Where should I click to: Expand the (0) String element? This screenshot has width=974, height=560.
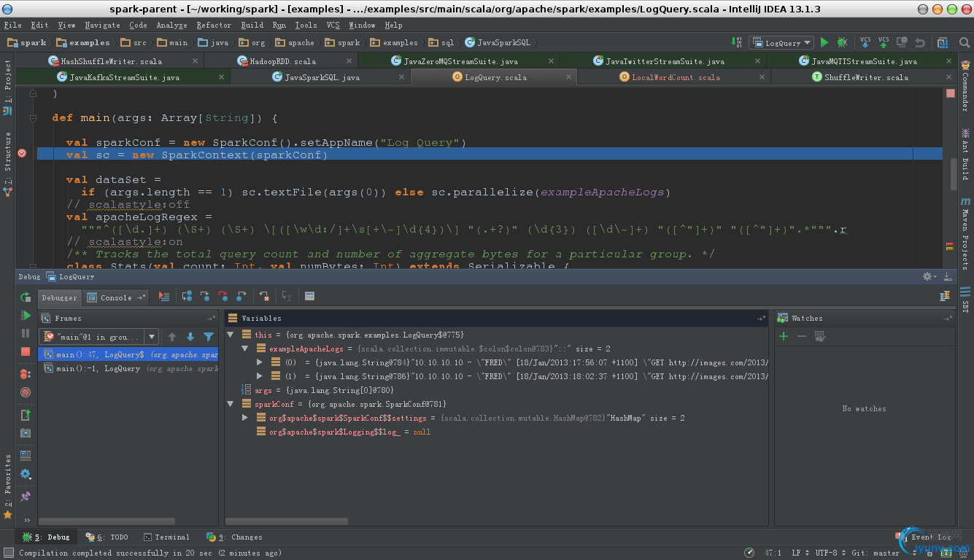(260, 362)
